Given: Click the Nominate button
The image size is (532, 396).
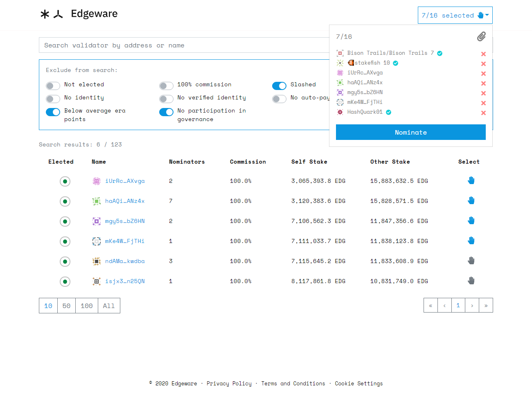Looking at the screenshot, I should pyautogui.click(x=410, y=132).
